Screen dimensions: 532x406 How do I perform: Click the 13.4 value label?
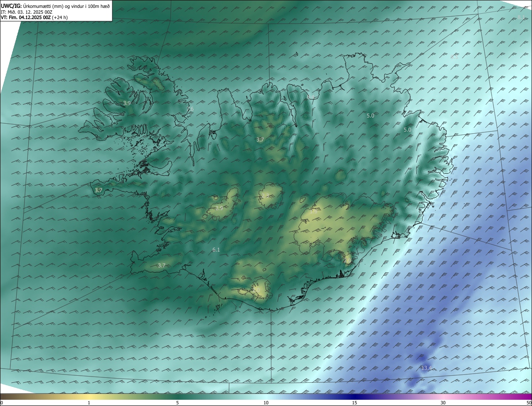(427, 368)
